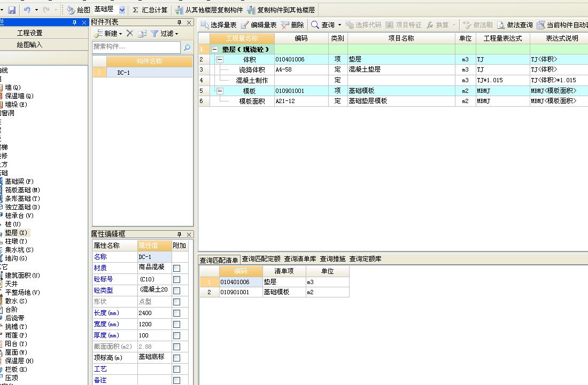Switch to 查询措施 tab
Screen dimensions: 588x385
(332, 259)
